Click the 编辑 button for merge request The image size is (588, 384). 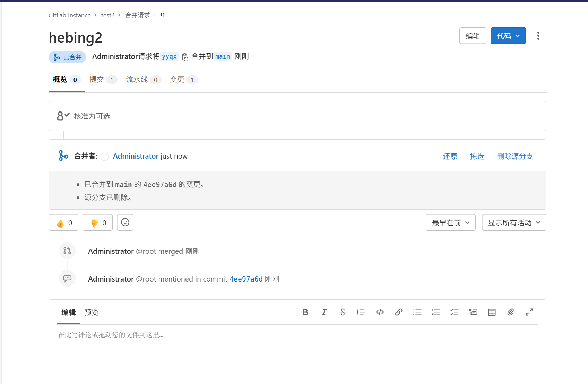[473, 36]
